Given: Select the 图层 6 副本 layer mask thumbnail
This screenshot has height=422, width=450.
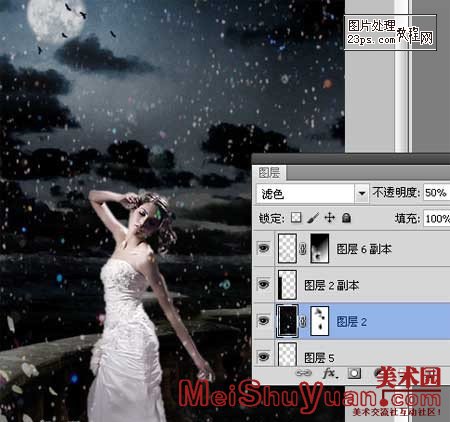Looking at the screenshot, I should 320,248.
